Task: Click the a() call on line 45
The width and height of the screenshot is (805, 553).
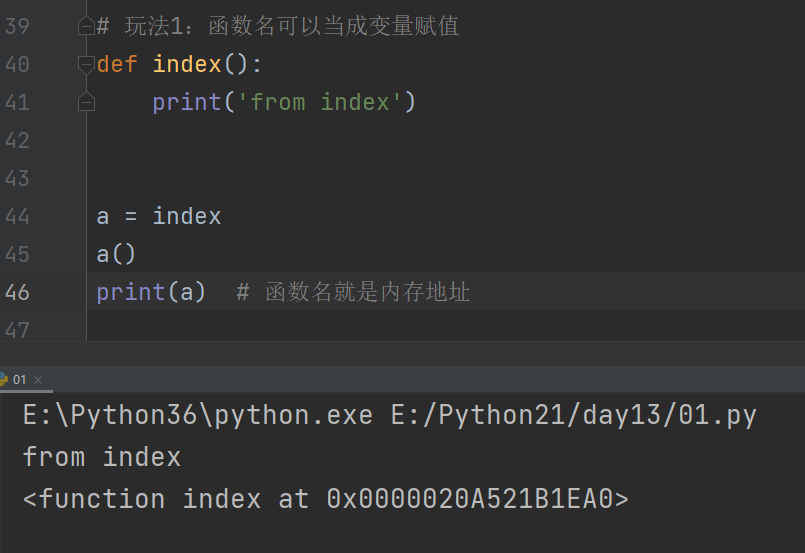Action: pos(115,254)
